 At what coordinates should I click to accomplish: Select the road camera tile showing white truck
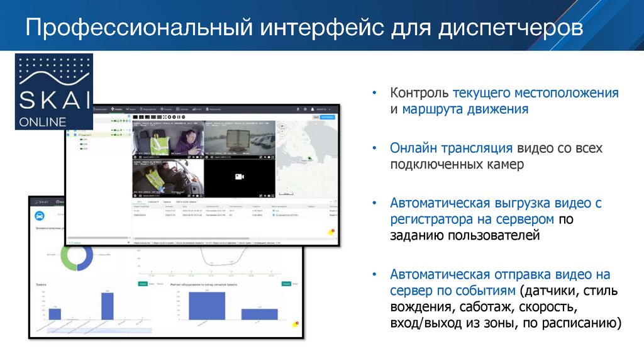pos(240,138)
